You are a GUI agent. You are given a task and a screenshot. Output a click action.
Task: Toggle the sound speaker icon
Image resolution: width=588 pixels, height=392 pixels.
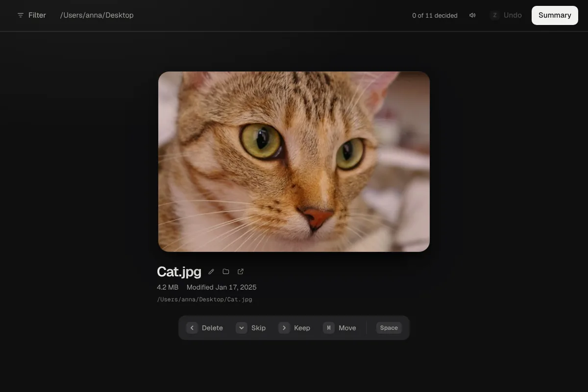[472, 15]
